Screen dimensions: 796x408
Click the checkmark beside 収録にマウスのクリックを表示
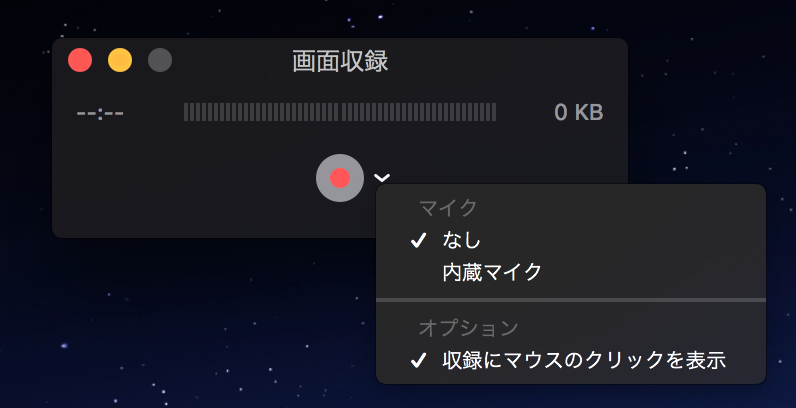pyautogui.click(x=418, y=361)
